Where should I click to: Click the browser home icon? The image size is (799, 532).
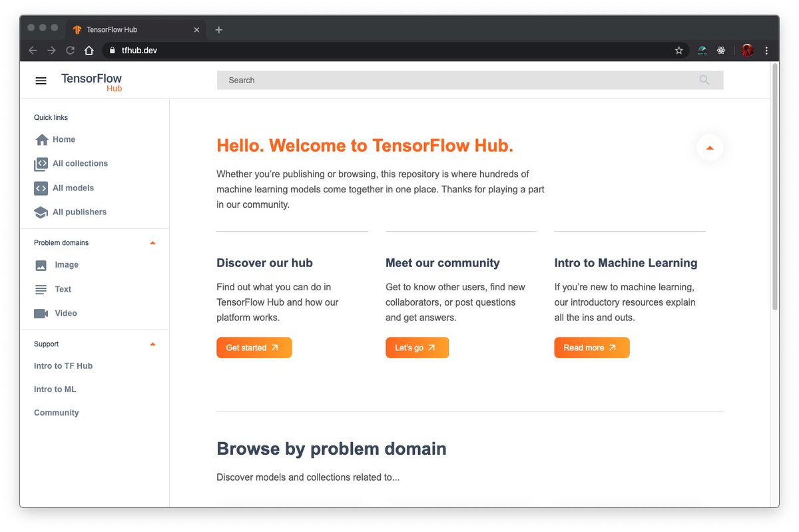coord(89,51)
